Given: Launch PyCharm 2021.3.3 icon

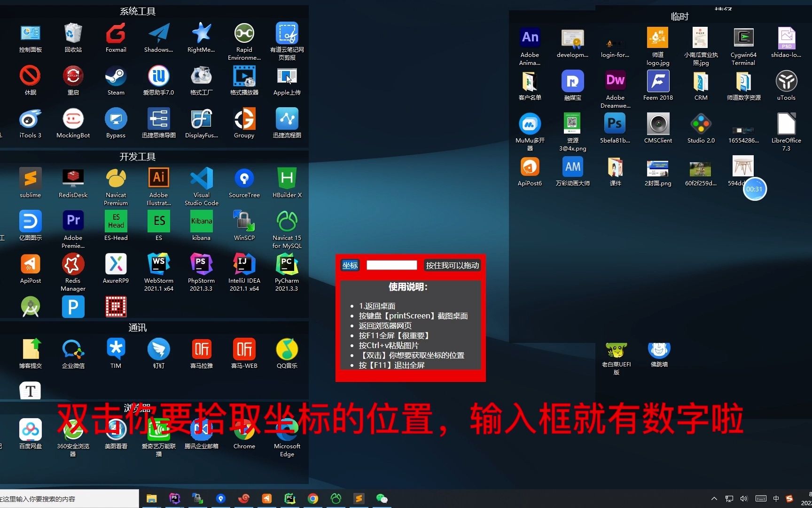Looking at the screenshot, I should tap(287, 272).
